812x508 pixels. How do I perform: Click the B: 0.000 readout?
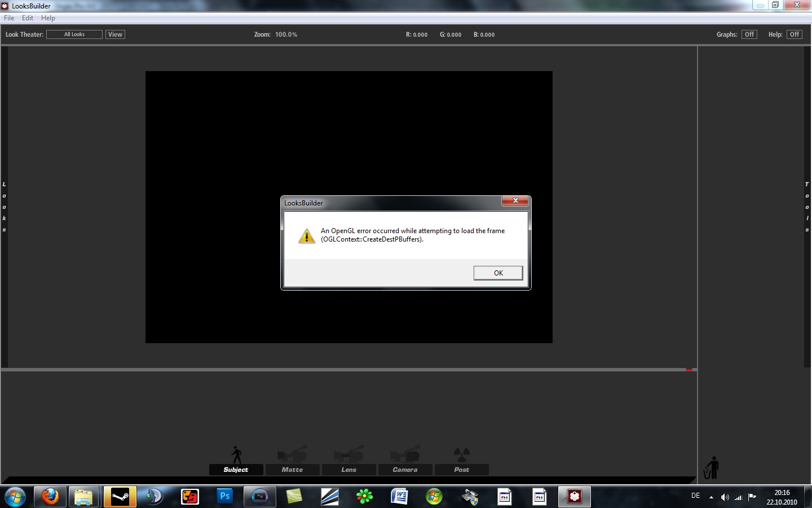(484, 34)
